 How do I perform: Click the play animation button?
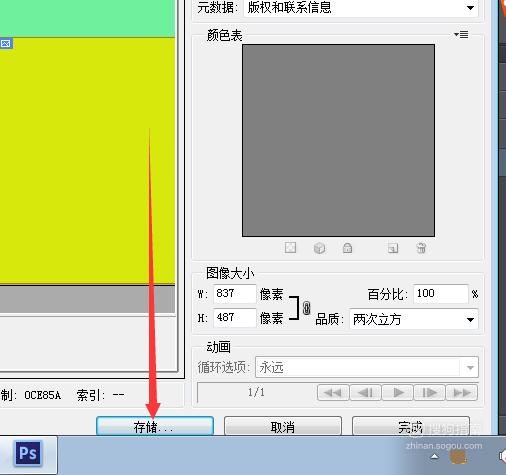397,393
